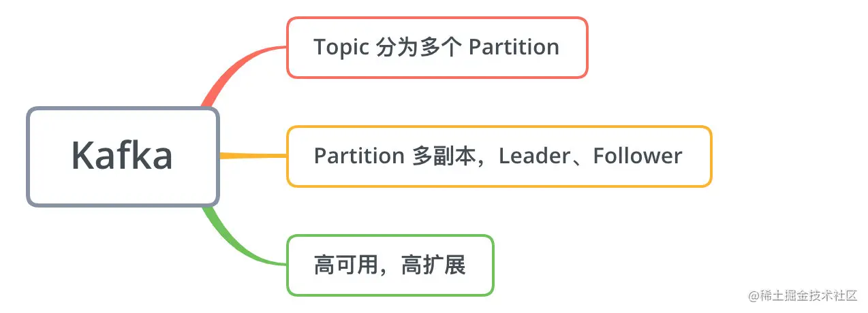Click the @ symbol in the watermark
The image size is (868, 313).
pos(754,297)
